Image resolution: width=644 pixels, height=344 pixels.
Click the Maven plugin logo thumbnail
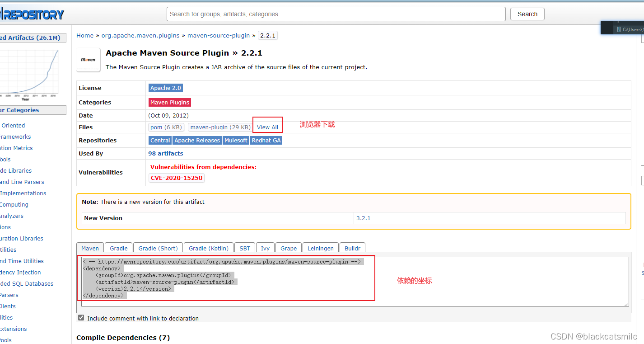[88, 60]
